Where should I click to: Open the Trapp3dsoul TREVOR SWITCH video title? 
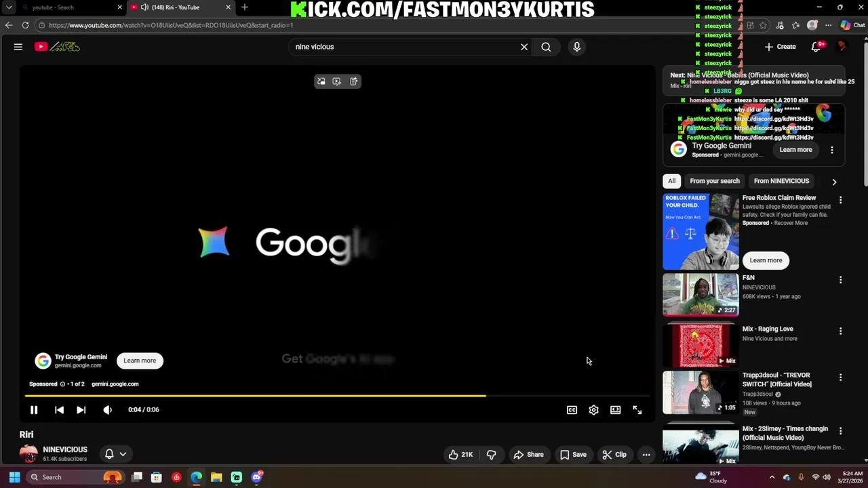click(x=776, y=380)
